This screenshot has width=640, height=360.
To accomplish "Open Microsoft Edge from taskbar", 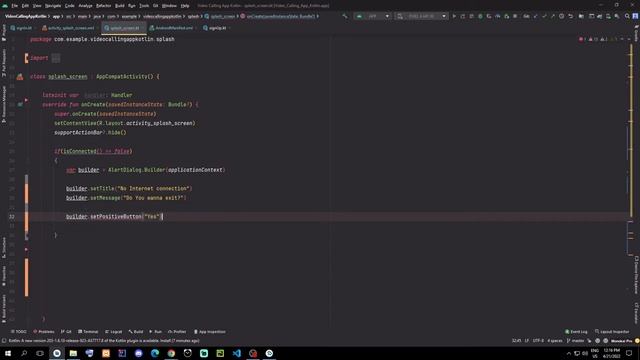I will [155, 353].
